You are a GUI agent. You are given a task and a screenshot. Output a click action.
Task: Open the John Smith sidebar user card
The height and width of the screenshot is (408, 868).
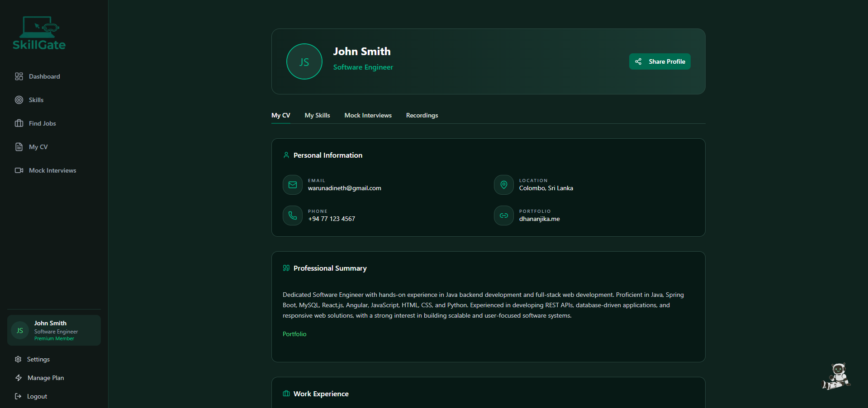[54, 330]
